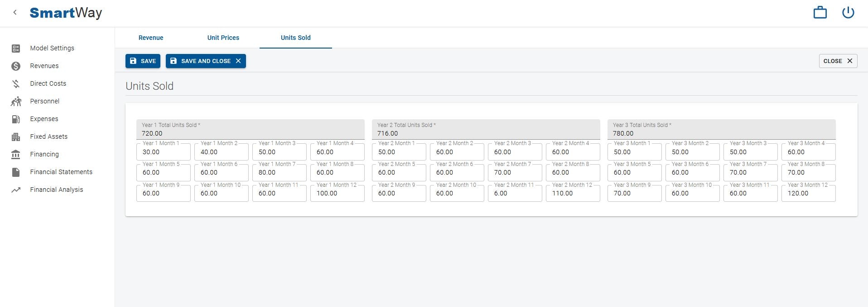
Task: Click the power logout icon
Action: point(848,13)
